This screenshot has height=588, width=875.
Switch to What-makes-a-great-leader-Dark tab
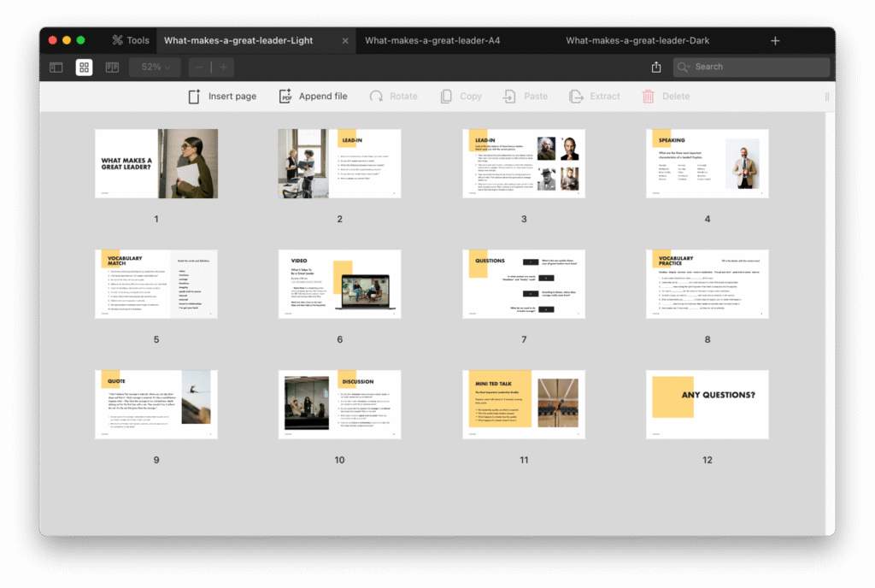tap(637, 40)
